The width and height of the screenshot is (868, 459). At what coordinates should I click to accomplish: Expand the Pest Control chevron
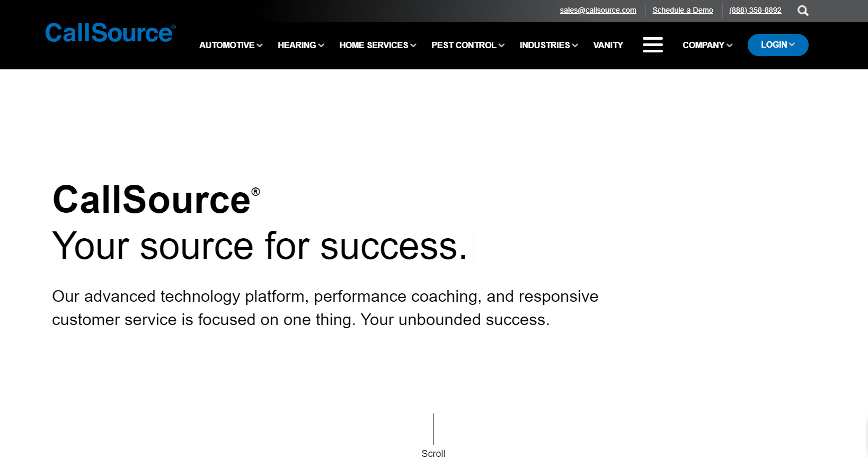501,46
